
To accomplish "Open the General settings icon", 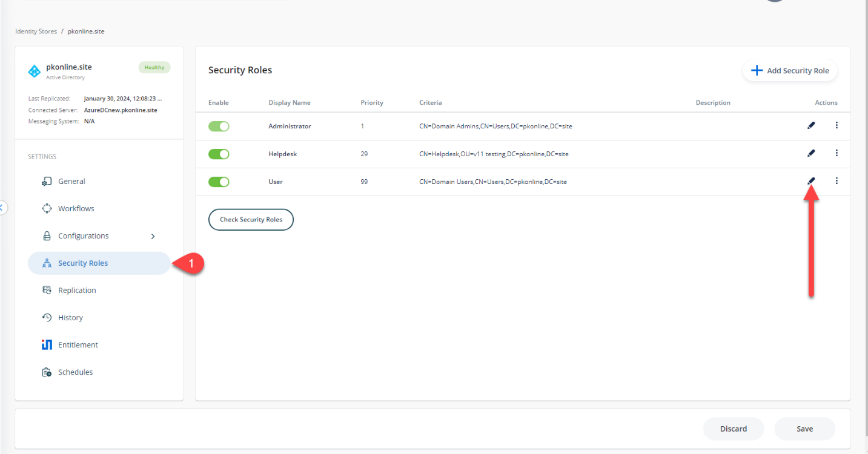I will pos(47,181).
